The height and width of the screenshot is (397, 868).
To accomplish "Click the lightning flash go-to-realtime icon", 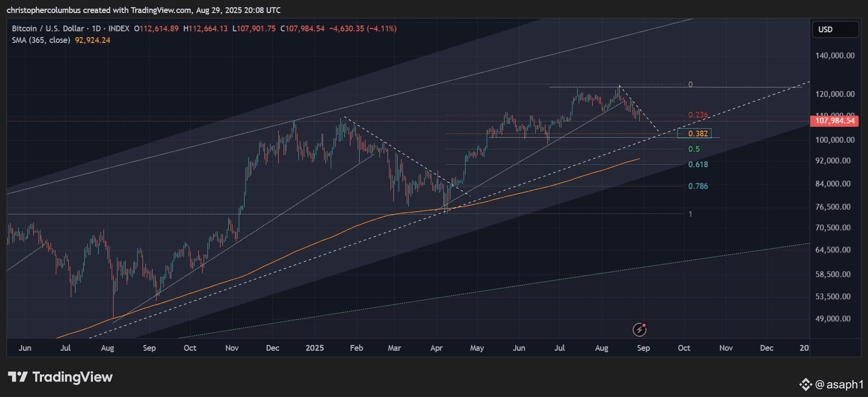I will tap(639, 330).
